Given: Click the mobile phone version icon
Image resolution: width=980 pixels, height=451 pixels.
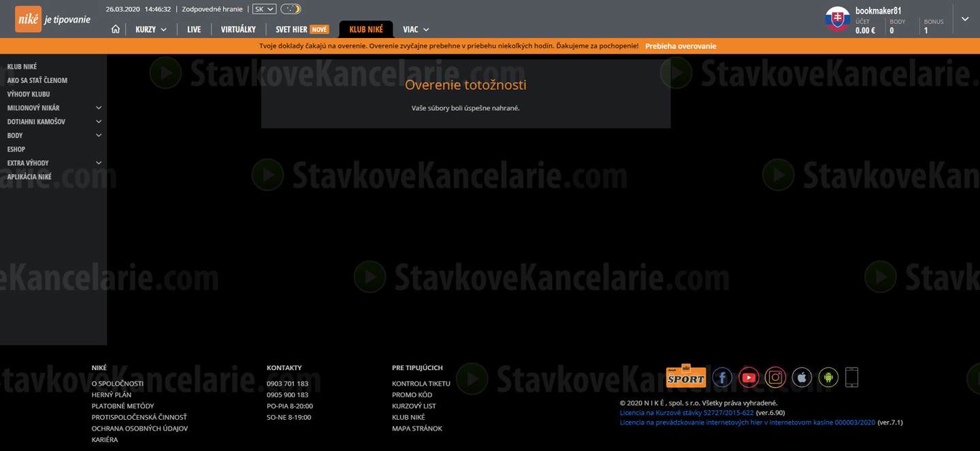Looking at the screenshot, I should [x=851, y=377].
